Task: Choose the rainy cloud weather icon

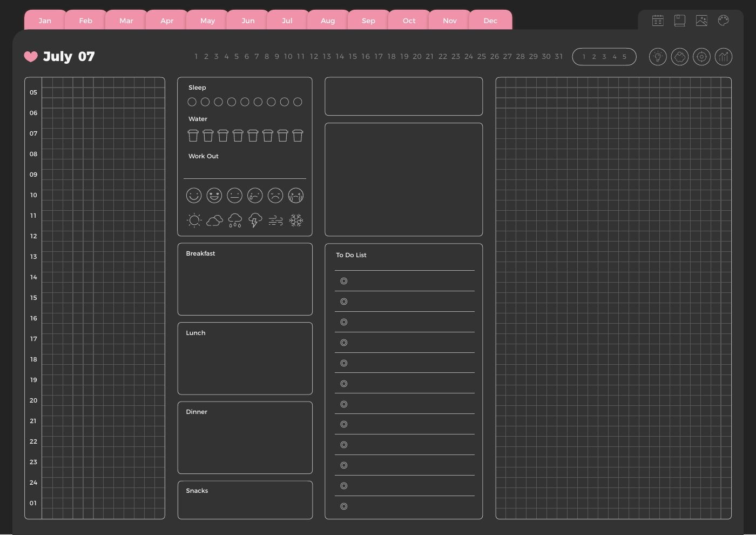Action: coord(235,220)
